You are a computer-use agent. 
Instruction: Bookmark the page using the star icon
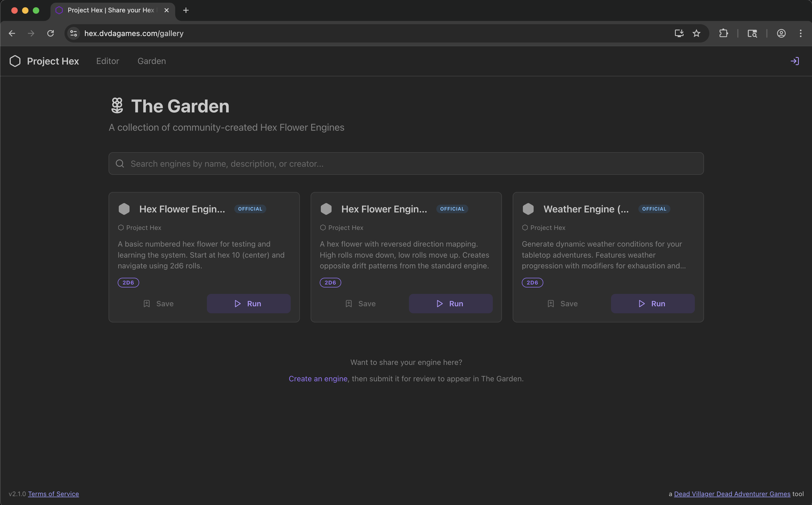696,33
